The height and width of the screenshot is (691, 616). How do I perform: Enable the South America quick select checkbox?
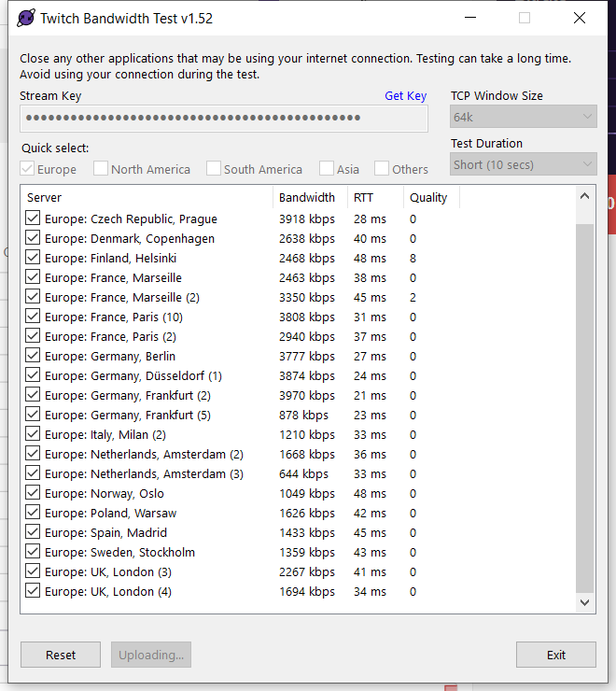point(214,168)
